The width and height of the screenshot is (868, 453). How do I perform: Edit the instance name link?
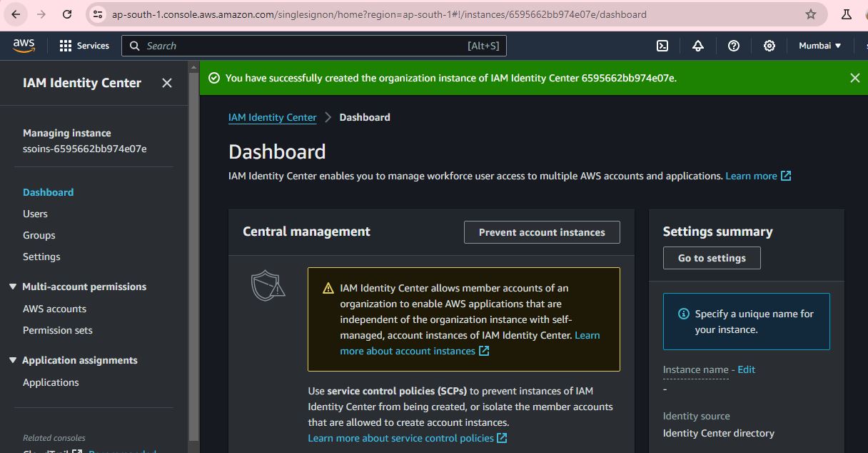[746, 369]
